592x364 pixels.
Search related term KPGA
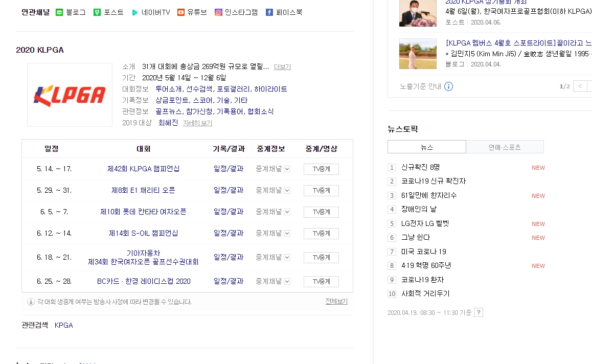click(64, 326)
